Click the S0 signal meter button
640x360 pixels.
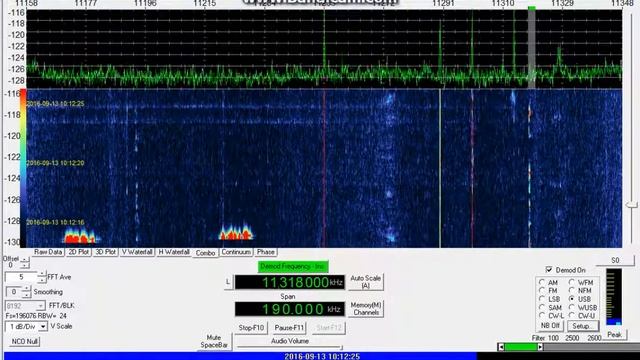pyautogui.click(x=615, y=260)
